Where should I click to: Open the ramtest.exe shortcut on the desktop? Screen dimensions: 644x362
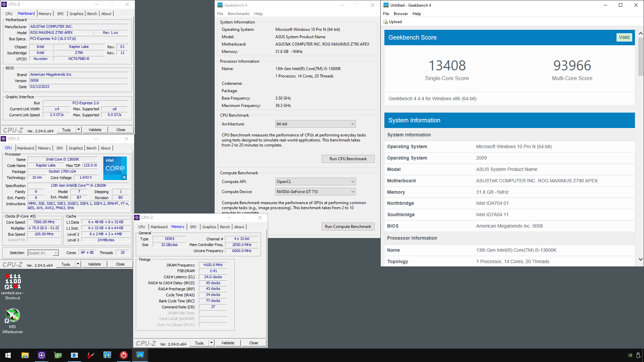13,286
